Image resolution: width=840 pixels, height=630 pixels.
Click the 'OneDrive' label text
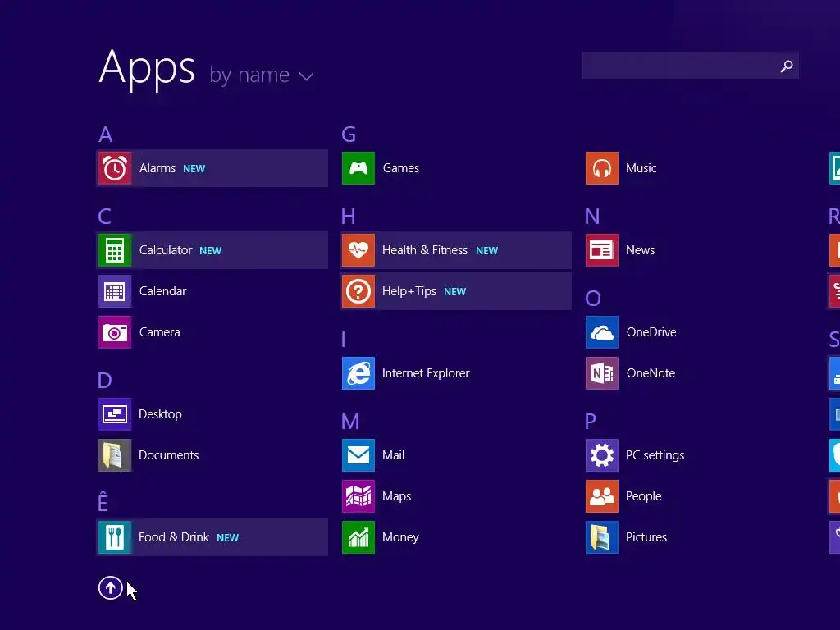coord(651,332)
